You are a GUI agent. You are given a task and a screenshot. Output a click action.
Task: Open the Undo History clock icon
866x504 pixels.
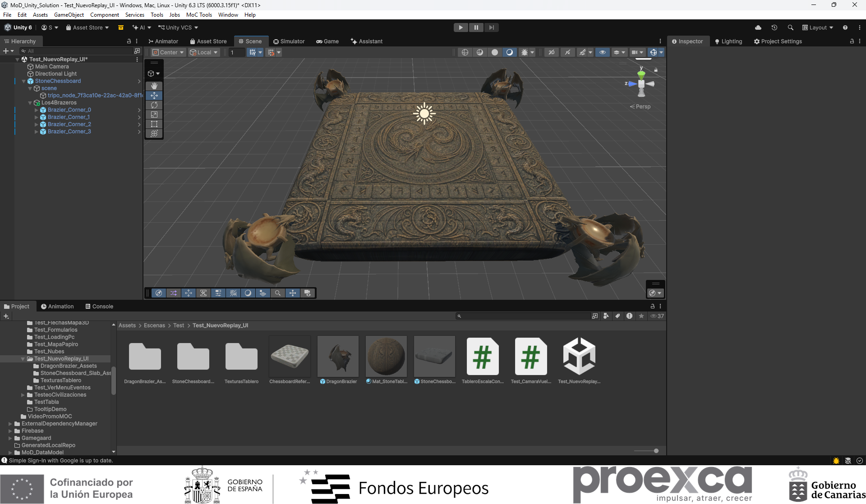(x=774, y=27)
